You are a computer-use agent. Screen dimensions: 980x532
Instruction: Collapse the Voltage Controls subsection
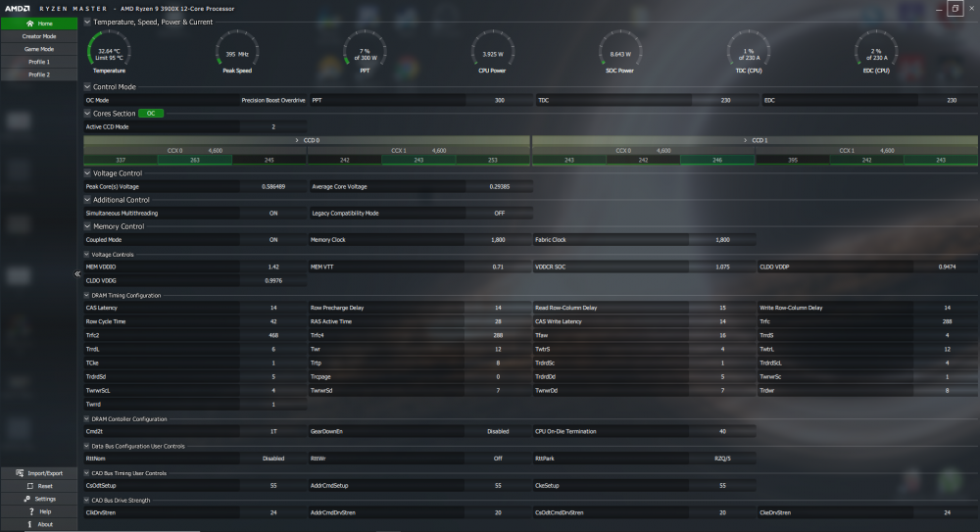point(87,255)
